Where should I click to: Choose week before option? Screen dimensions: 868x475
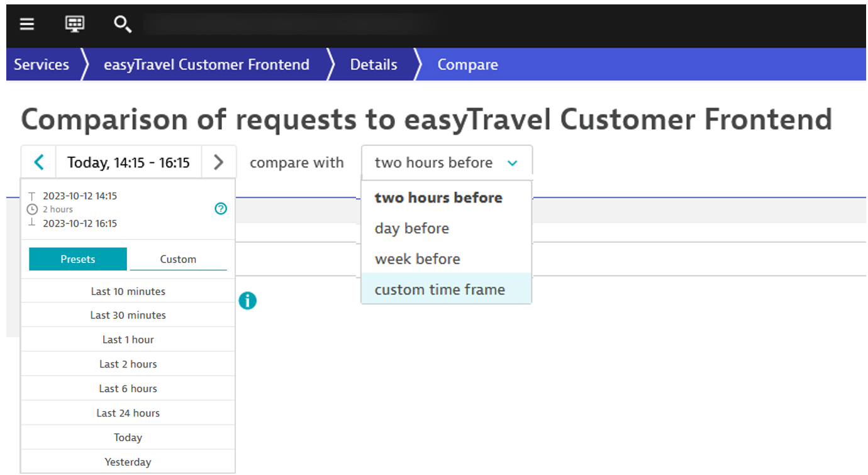pyautogui.click(x=447, y=259)
